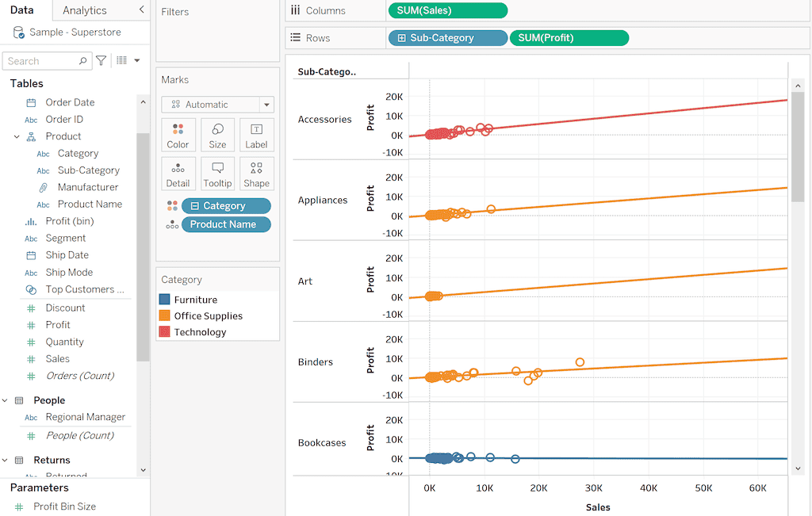Collapse the side pane with the arrow

(141, 10)
